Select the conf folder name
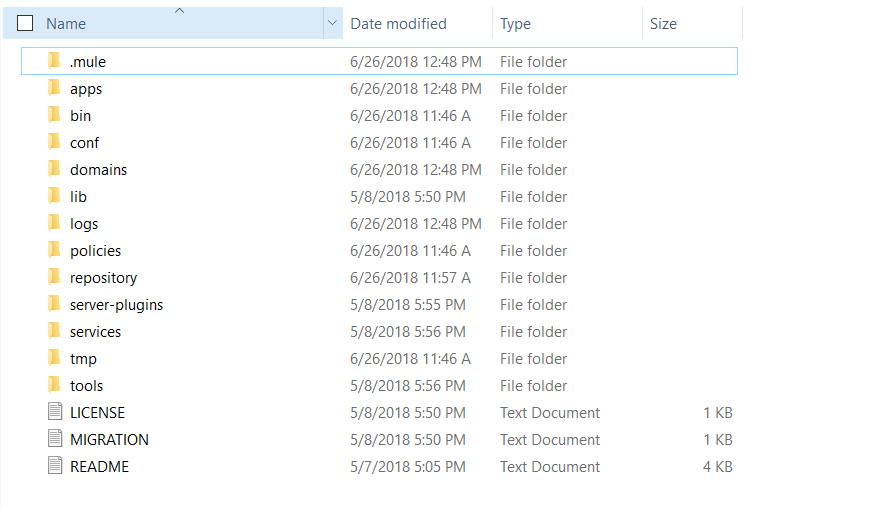884x510 pixels. (84, 143)
